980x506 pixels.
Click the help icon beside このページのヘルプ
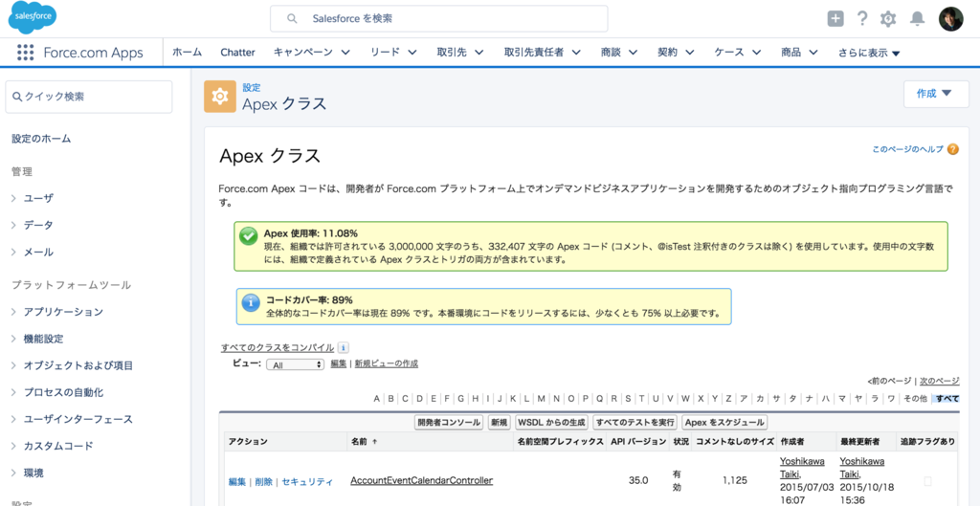click(952, 149)
